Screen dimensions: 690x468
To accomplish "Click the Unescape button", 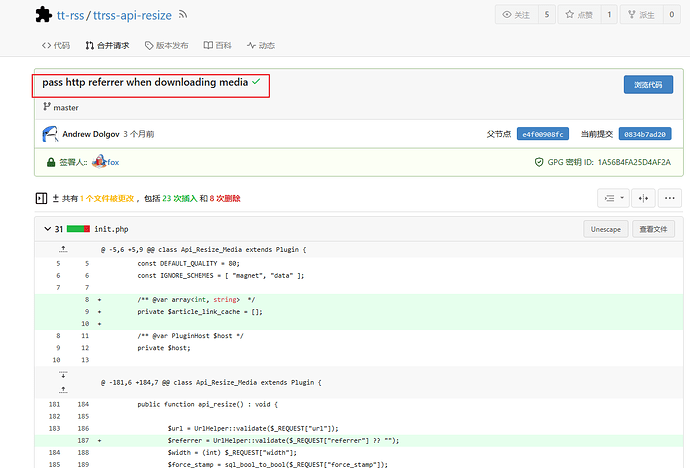I will [606, 229].
